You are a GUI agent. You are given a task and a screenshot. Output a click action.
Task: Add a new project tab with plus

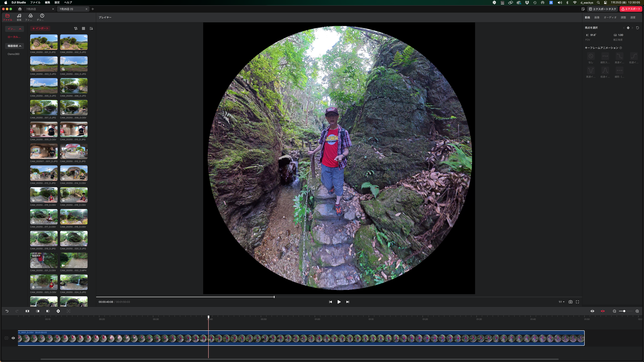pyautogui.click(x=93, y=9)
